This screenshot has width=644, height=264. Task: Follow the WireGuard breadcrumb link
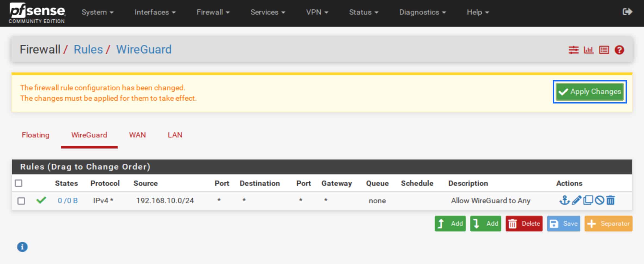click(x=144, y=50)
